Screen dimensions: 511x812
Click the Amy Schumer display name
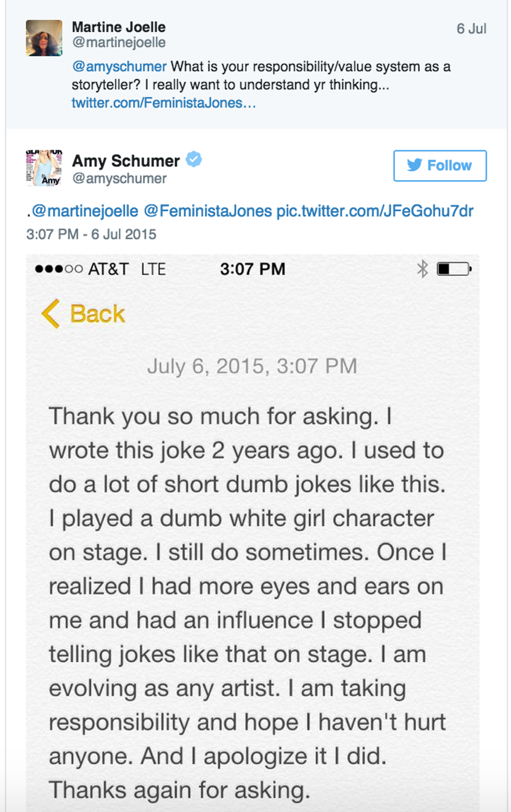[126, 161]
